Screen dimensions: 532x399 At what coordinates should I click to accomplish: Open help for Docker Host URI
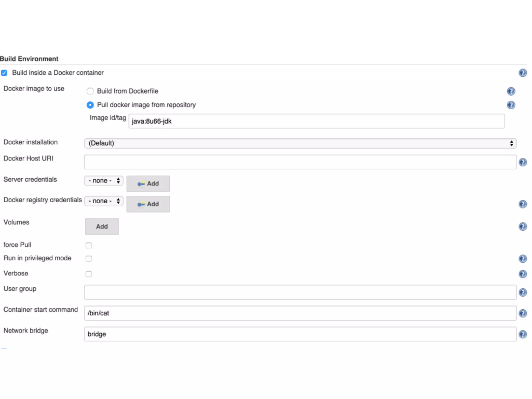point(522,162)
